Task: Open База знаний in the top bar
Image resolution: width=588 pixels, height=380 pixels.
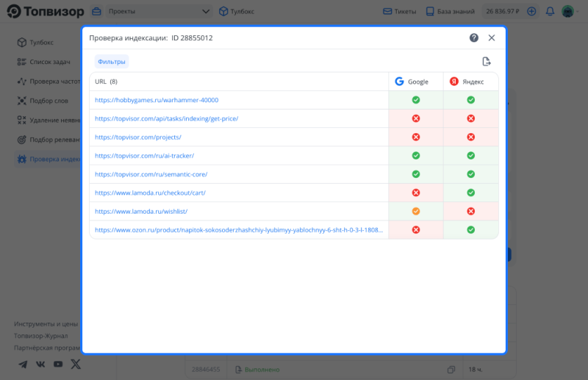Action: click(451, 11)
